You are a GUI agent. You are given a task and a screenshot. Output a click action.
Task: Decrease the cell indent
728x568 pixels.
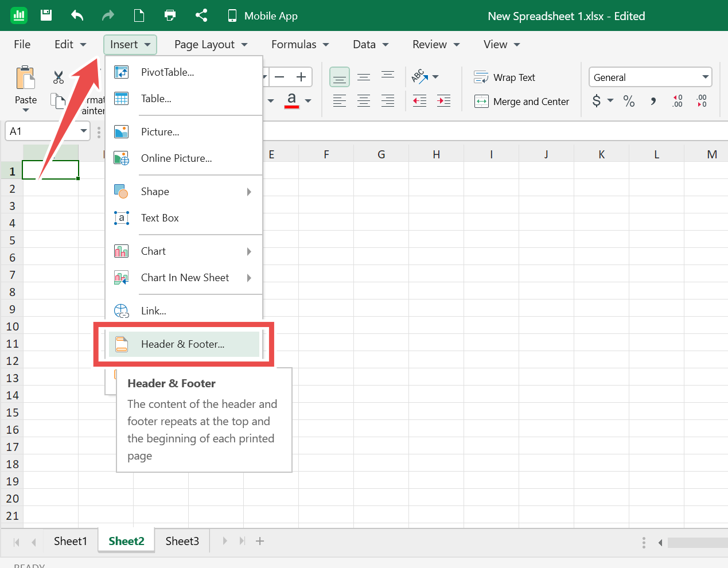[420, 101]
